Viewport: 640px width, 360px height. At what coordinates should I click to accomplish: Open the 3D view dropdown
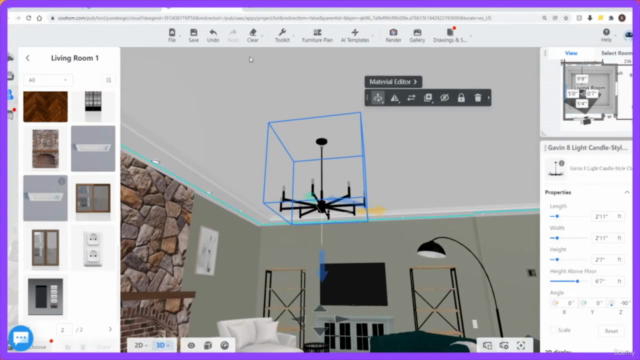(x=162, y=345)
